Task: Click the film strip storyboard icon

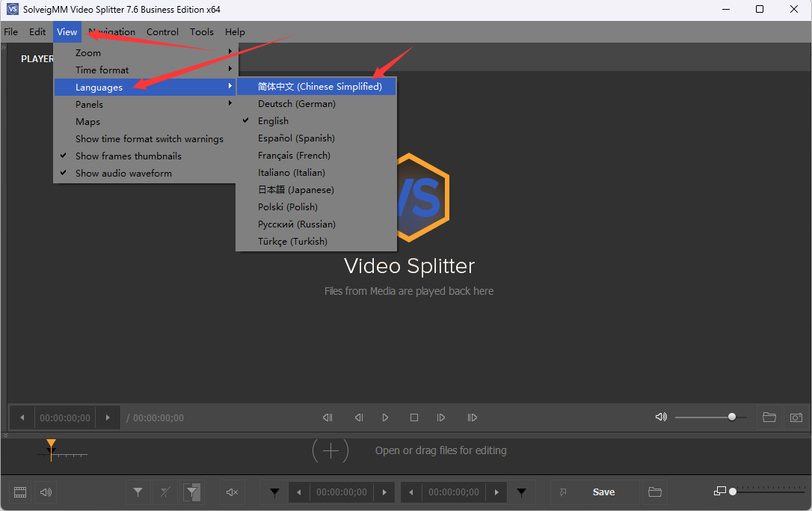Action: [x=20, y=492]
